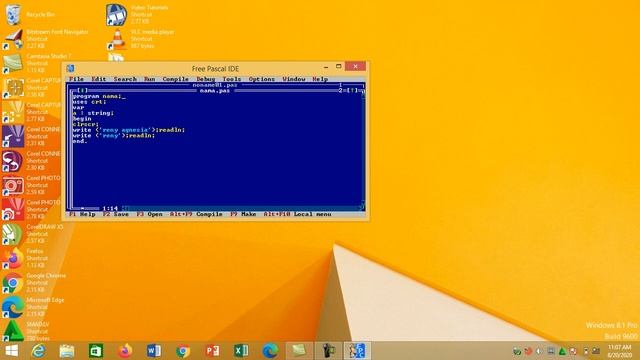Click the 'a : string;' declaration line
Viewport: 640px width, 360px height.
pos(93,113)
